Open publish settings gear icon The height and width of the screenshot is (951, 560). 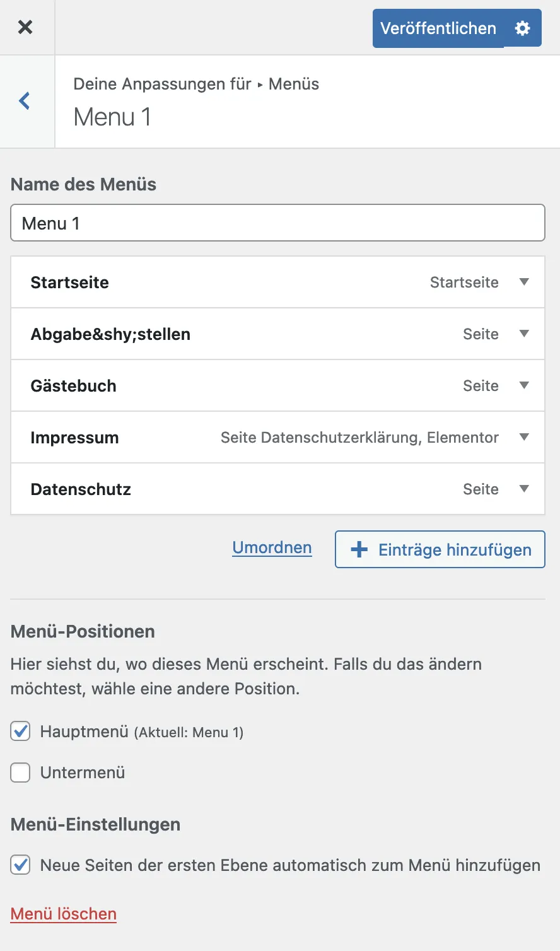coord(523,28)
